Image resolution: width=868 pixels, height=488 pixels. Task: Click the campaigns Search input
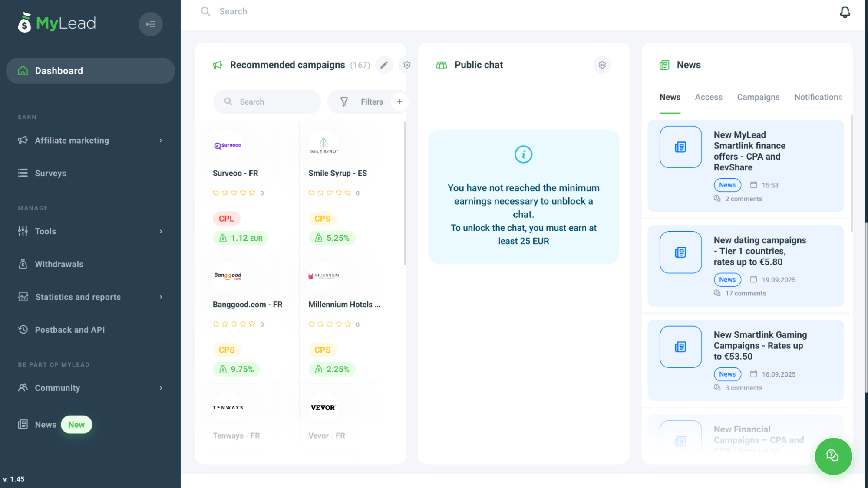[x=267, y=102]
